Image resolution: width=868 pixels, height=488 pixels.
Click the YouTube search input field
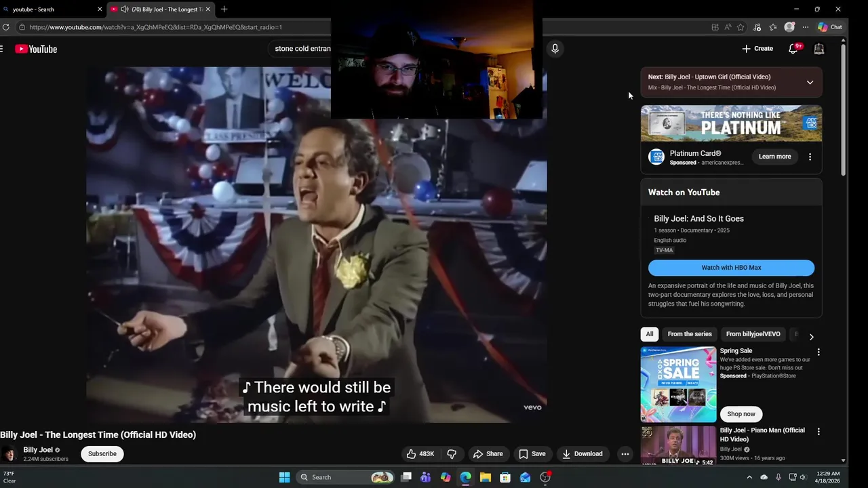[x=302, y=49]
